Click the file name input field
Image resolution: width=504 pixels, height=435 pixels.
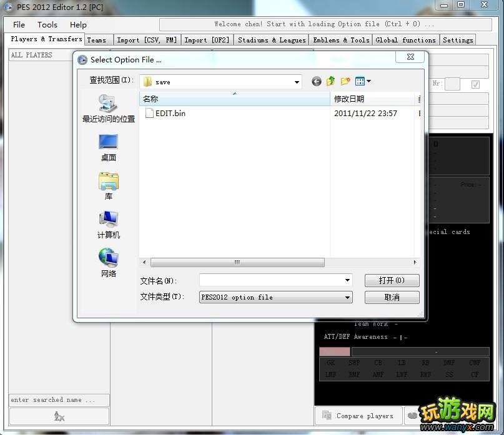(272, 280)
